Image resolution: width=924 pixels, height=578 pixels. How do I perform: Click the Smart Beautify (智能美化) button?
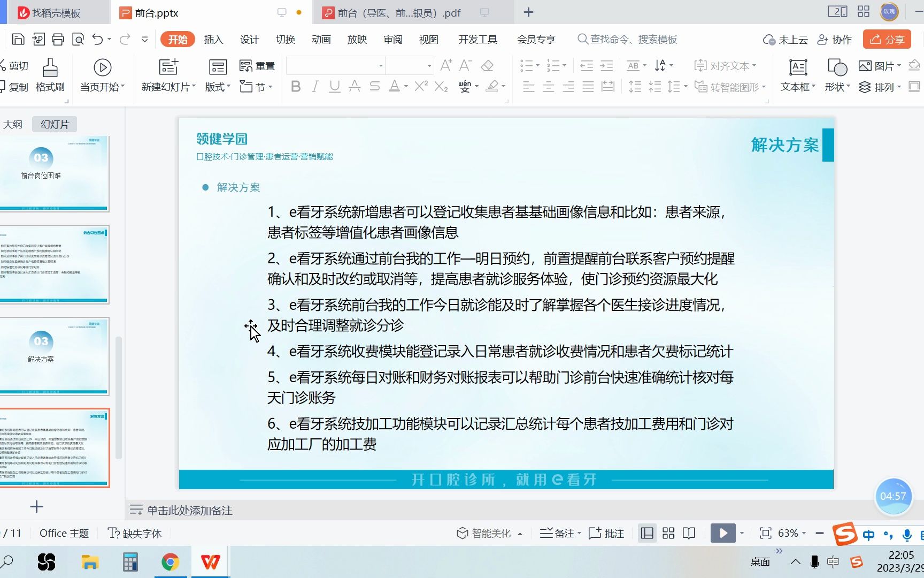coord(489,533)
